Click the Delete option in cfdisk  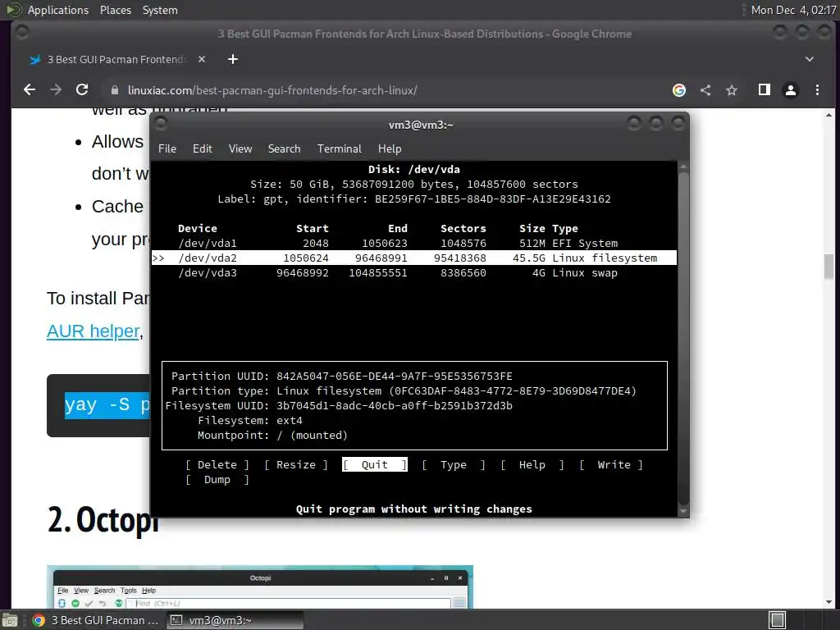[217, 465]
